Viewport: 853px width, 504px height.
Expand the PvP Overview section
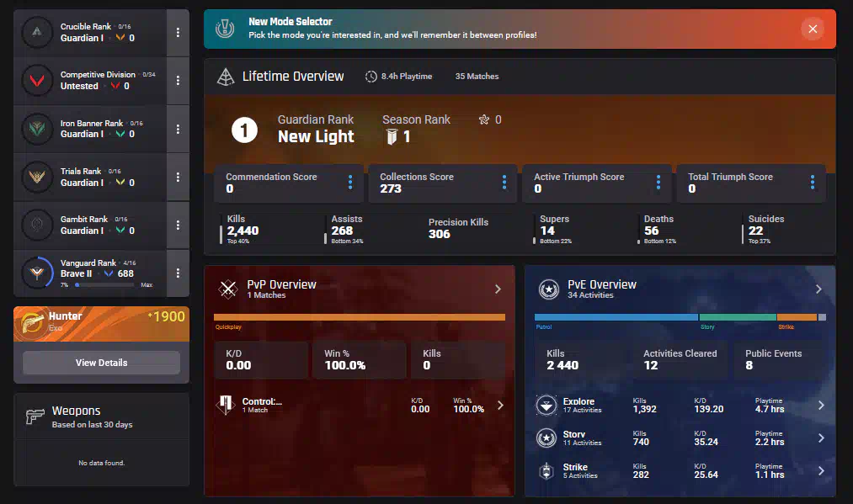point(498,289)
